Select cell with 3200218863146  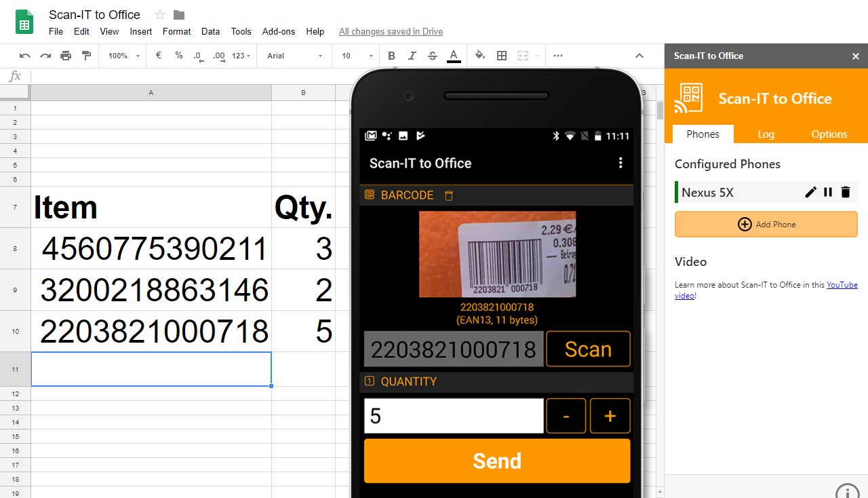[151, 290]
